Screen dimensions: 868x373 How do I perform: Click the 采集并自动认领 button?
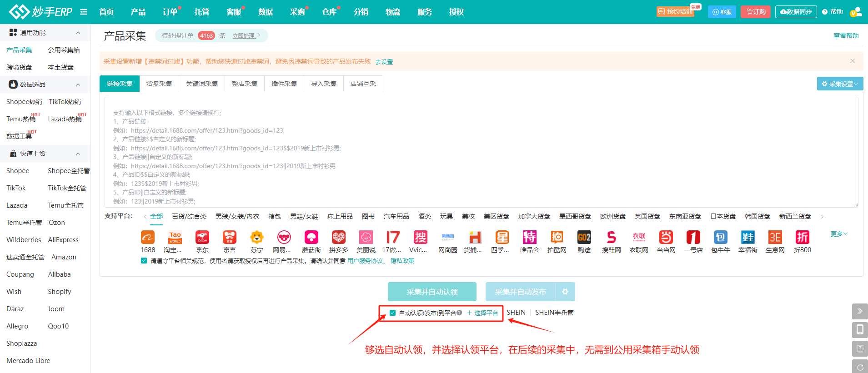point(432,292)
